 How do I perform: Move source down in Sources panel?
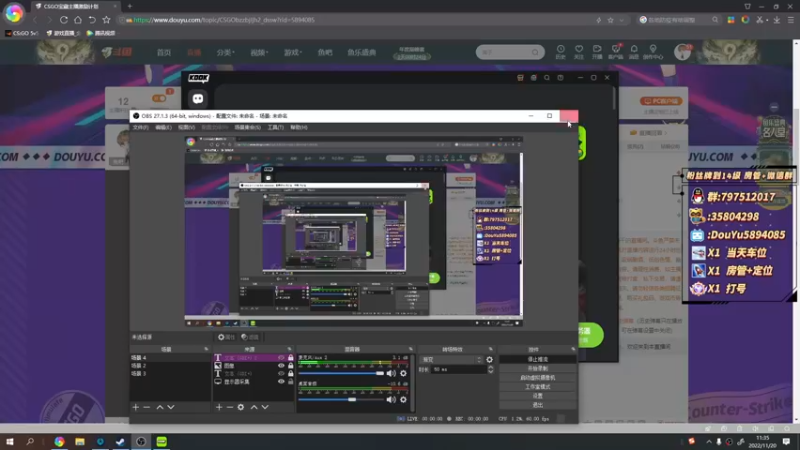coord(265,407)
